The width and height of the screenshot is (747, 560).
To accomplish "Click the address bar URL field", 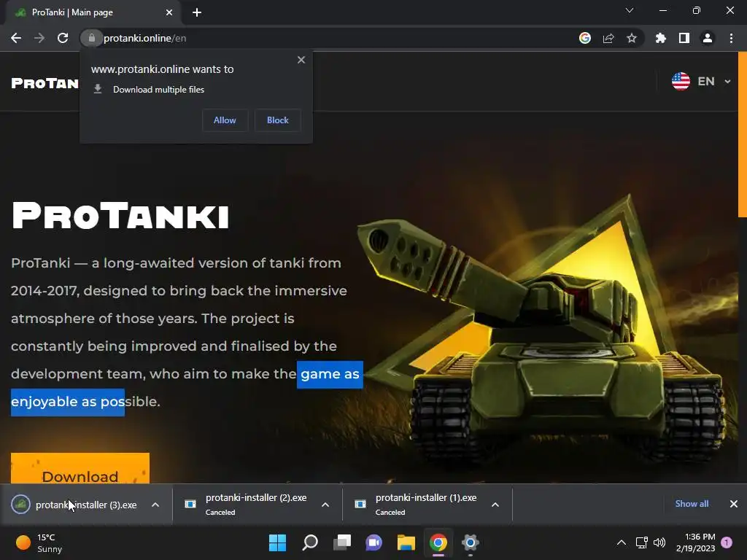I will coord(333,38).
